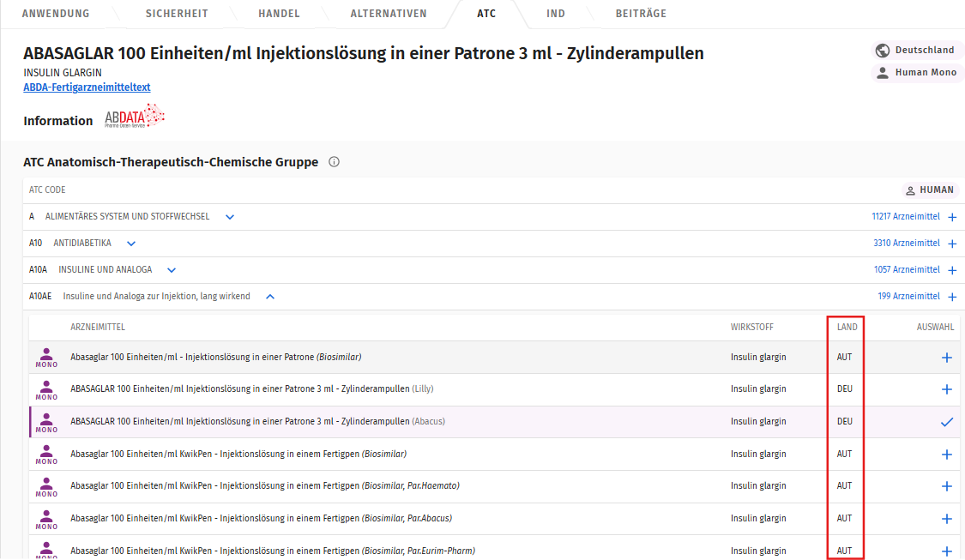Switch to the ALTERNATIVEN tab

(389, 14)
